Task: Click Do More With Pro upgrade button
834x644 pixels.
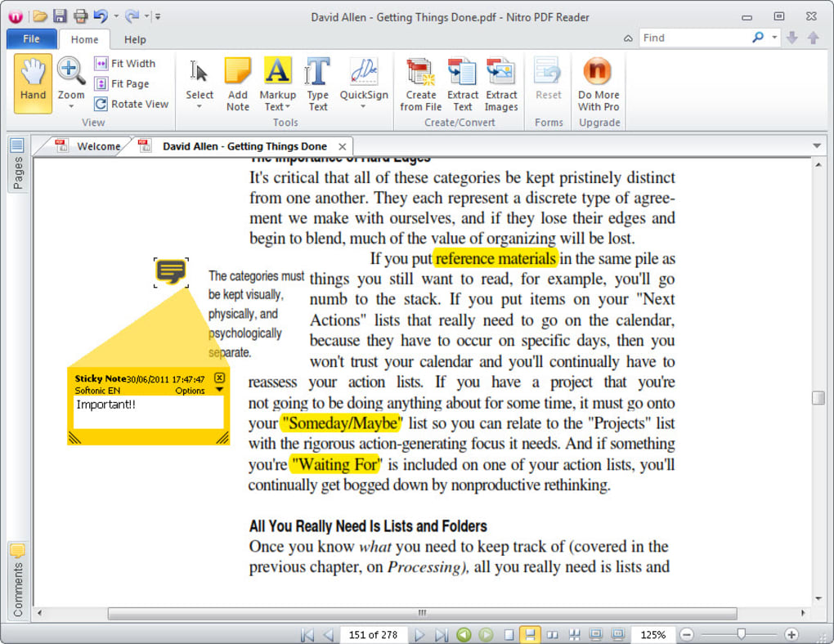Action: [x=598, y=82]
